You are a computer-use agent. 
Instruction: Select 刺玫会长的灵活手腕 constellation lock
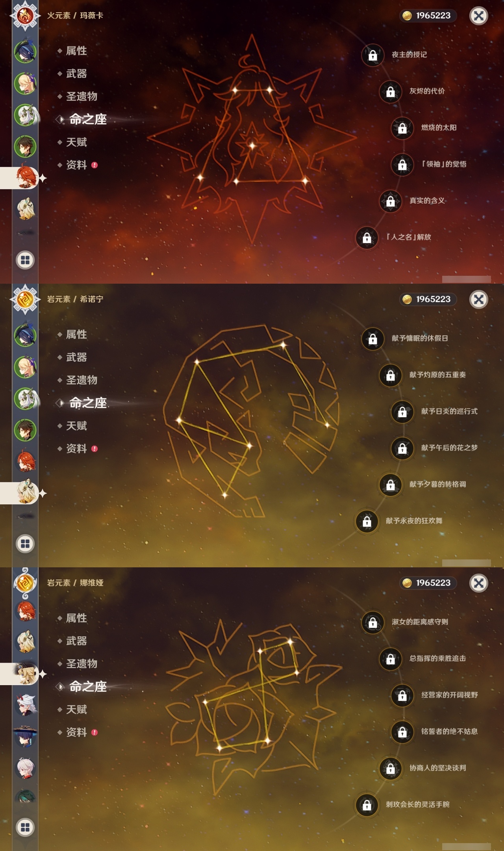click(367, 805)
